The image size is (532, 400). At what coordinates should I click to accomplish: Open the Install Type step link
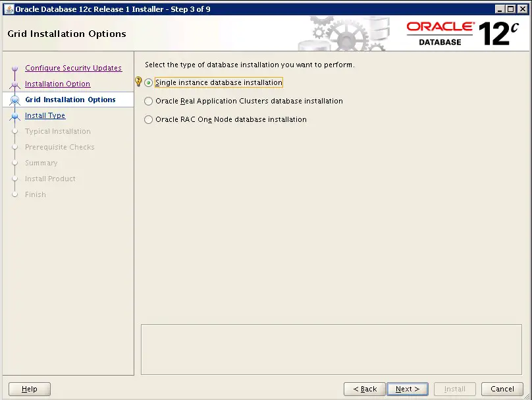tap(45, 115)
